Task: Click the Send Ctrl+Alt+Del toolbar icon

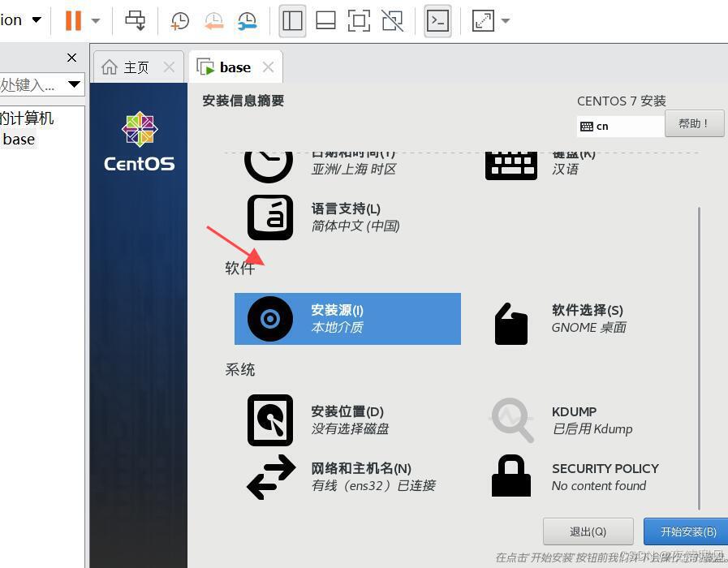Action: coord(135,20)
